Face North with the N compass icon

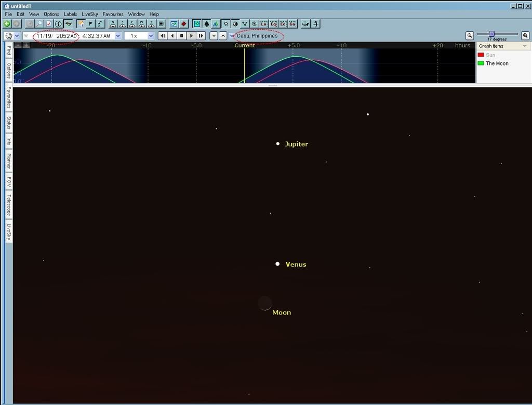pos(113,24)
